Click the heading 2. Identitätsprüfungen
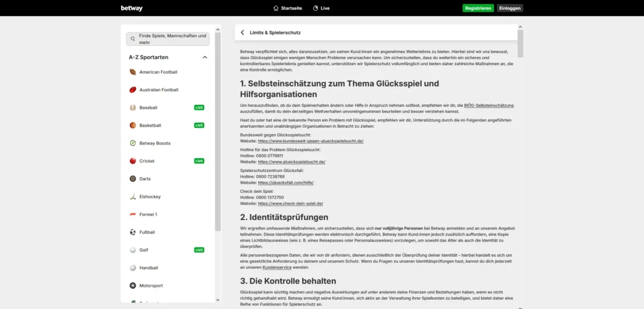This screenshot has height=309, width=644. click(x=284, y=217)
